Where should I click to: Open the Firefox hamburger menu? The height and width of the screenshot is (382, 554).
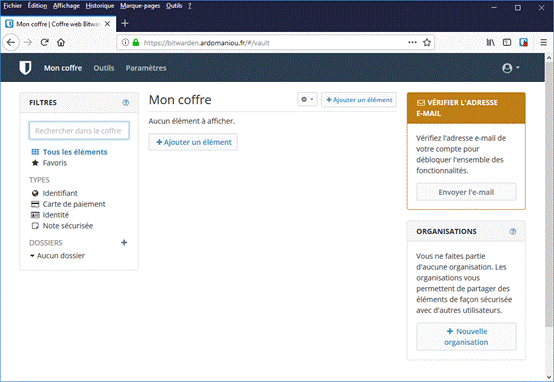point(544,42)
